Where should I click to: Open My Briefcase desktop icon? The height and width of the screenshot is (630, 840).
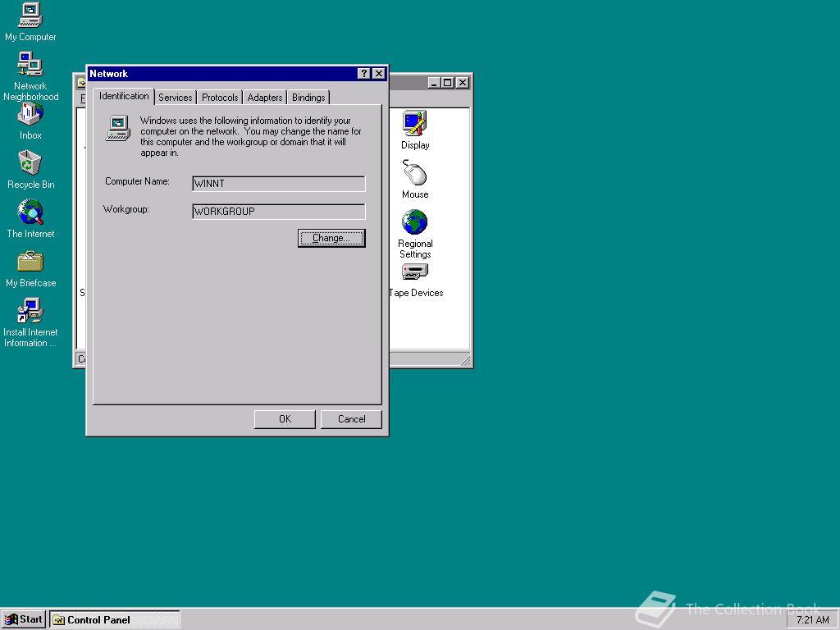[30, 268]
